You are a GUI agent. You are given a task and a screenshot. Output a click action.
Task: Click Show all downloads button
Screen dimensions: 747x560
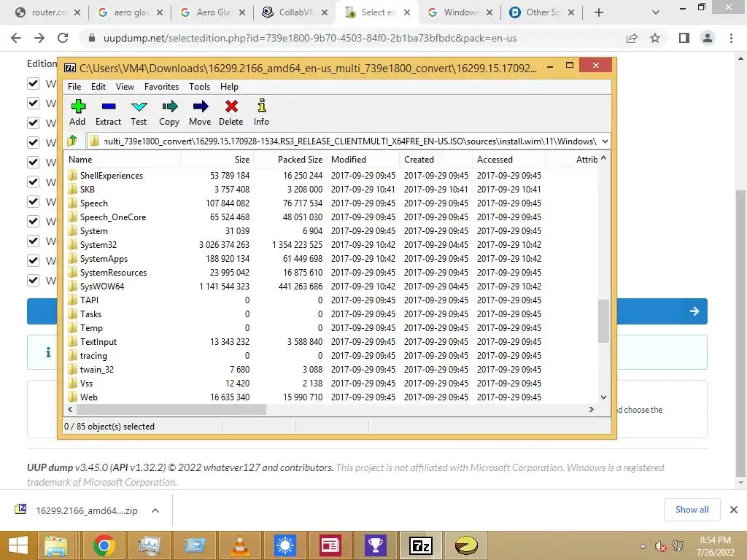(x=692, y=510)
